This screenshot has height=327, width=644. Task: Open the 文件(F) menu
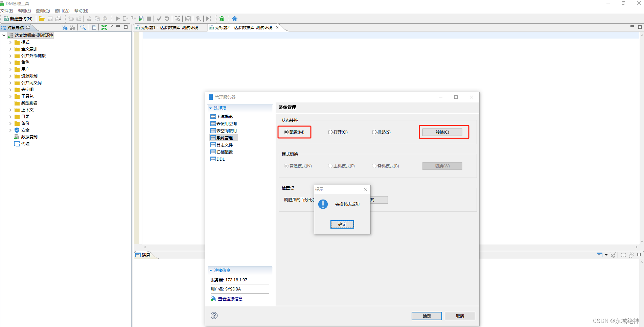[7, 11]
